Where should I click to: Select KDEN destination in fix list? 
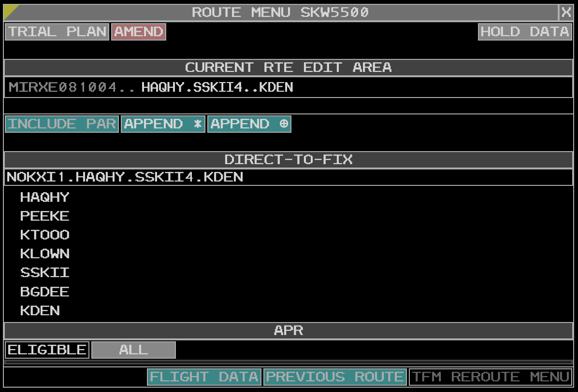40,311
